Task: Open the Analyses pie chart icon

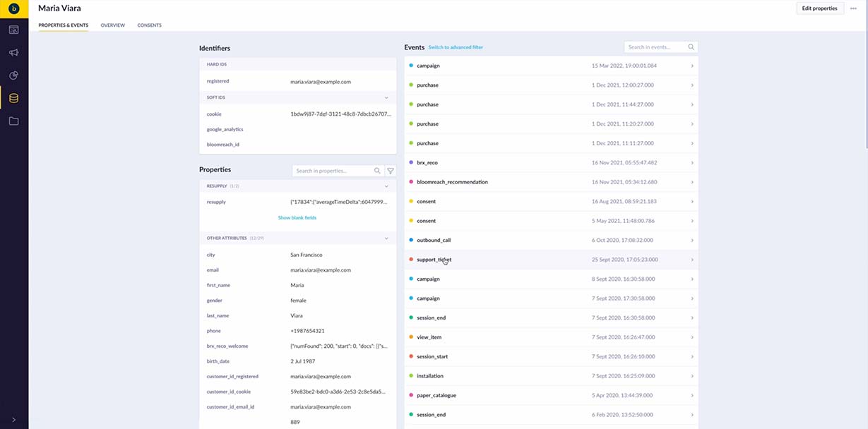Action: point(13,75)
